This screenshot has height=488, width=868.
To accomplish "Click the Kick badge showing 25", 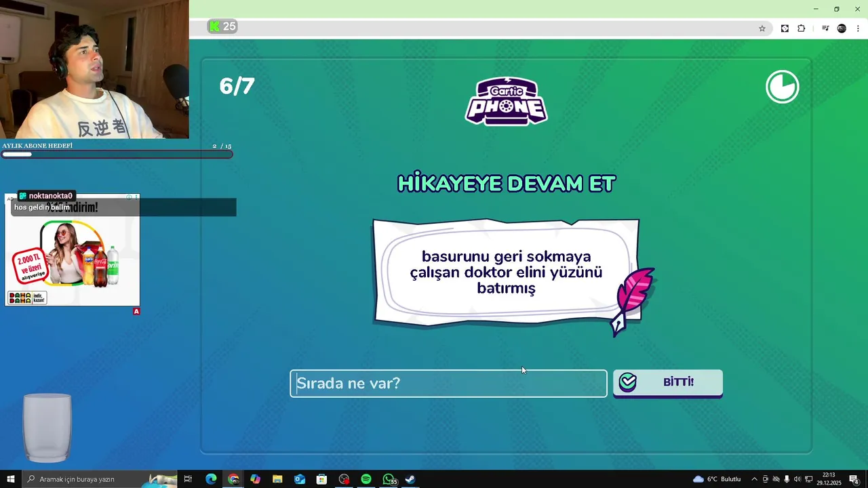I will click(x=222, y=26).
